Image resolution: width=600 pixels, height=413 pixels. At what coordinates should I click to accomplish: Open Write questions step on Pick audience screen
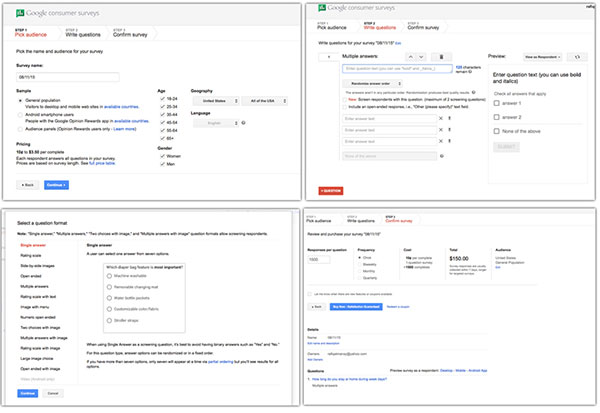(83, 34)
